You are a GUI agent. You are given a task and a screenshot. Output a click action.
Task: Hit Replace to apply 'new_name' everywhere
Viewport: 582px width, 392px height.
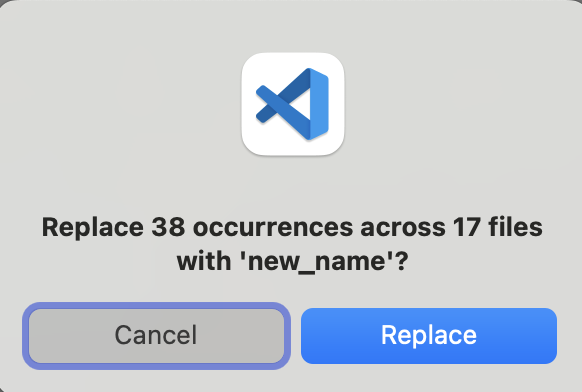pyautogui.click(x=429, y=336)
